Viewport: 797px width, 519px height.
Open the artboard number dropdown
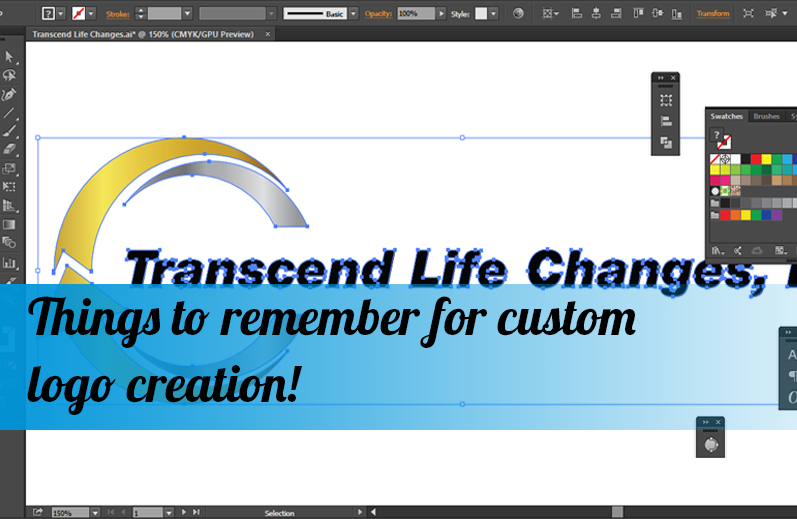pos(169,513)
